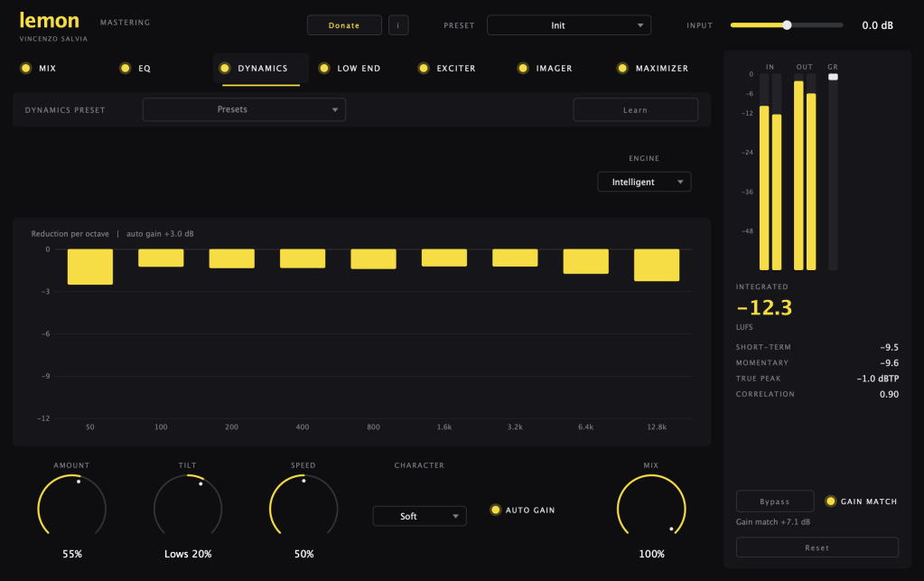Toggle the MAXIMIZER module power dot
Viewport: 924px width, 581px height.
point(622,68)
